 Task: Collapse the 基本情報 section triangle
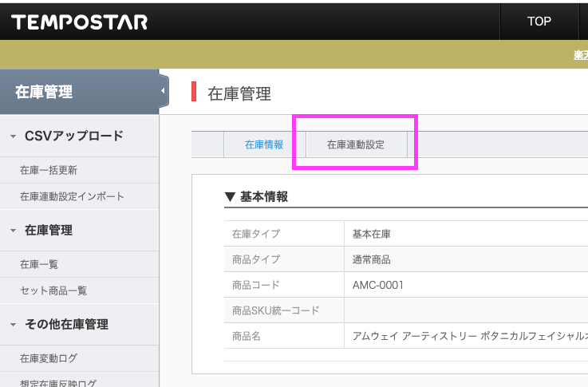[x=230, y=196]
